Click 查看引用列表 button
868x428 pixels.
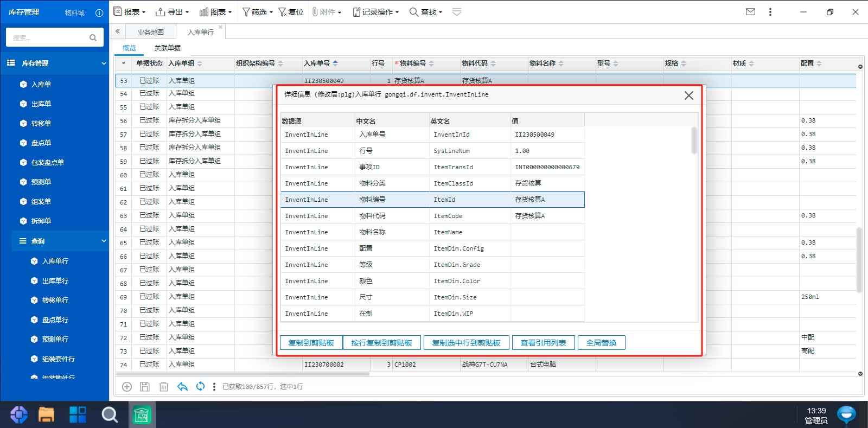pyautogui.click(x=543, y=343)
